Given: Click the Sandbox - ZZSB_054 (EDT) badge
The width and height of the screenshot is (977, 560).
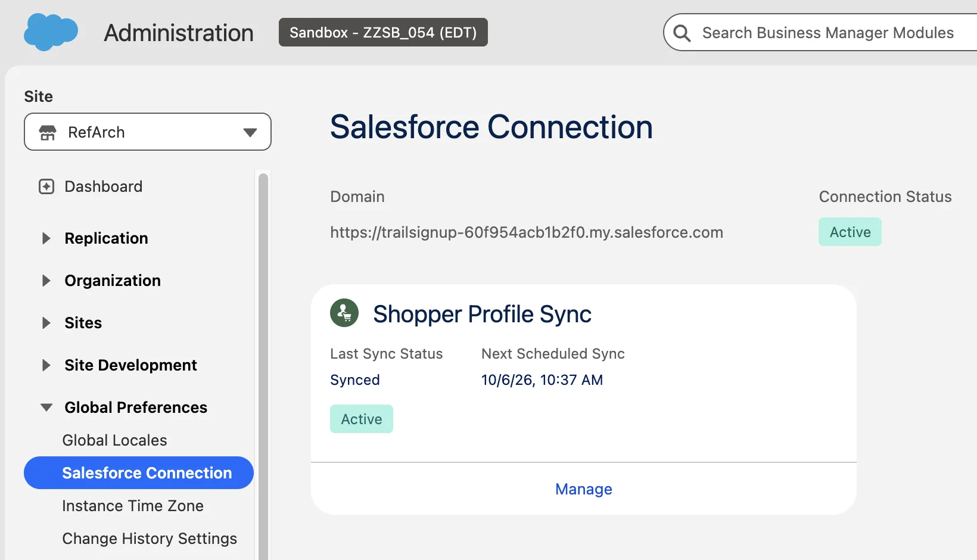Looking at the screenshot, I should [x=383, y=32].
